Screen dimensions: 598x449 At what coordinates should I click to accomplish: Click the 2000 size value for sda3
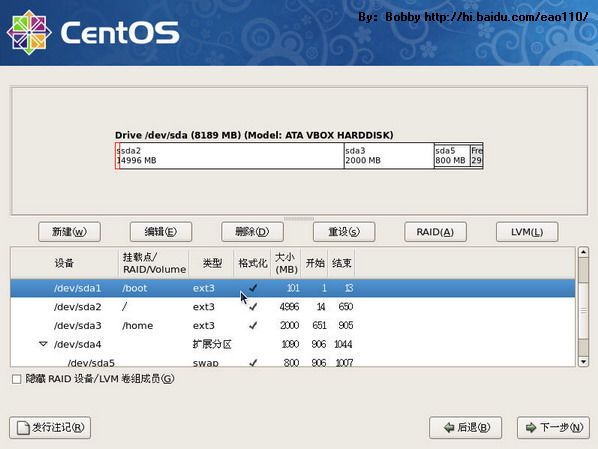(289, 325)
